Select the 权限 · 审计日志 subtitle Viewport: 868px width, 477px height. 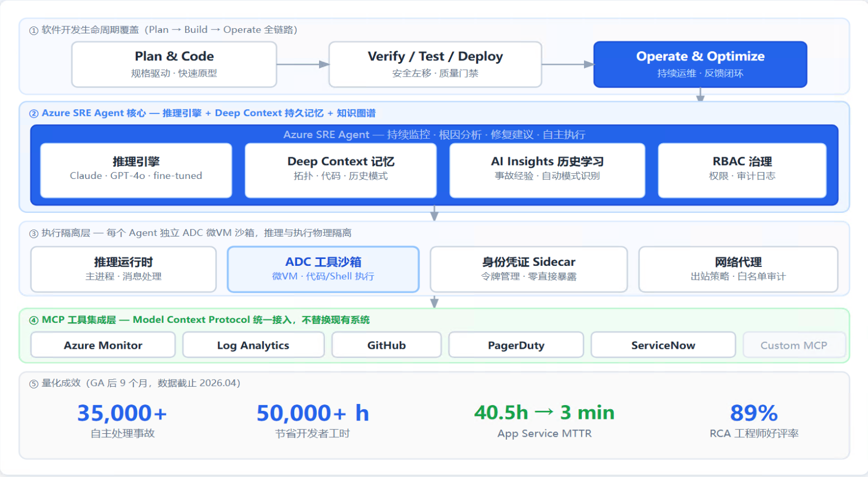[742, 175]
